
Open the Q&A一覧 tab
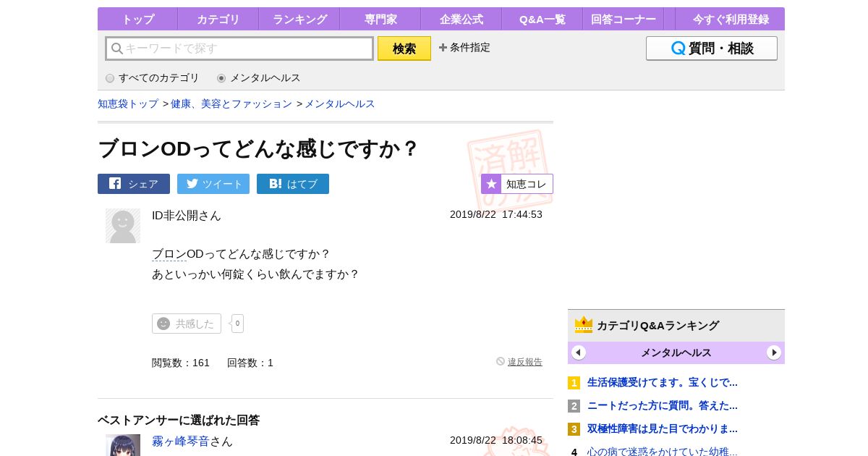(x=542, y=19)
